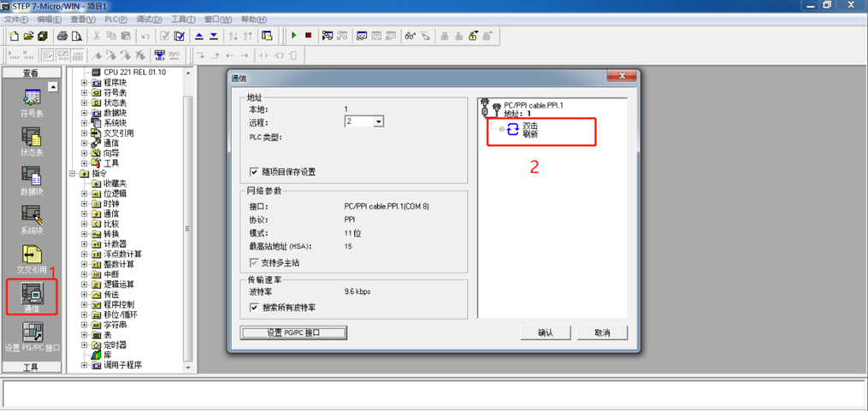Click the Compile All toolbar icon

(179, 36)
